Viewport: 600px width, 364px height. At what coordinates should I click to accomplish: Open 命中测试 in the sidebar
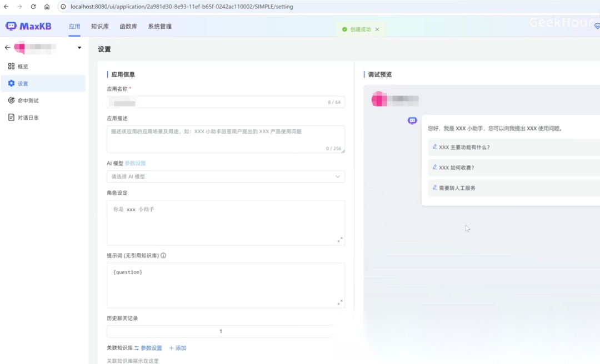click(28, 100)
